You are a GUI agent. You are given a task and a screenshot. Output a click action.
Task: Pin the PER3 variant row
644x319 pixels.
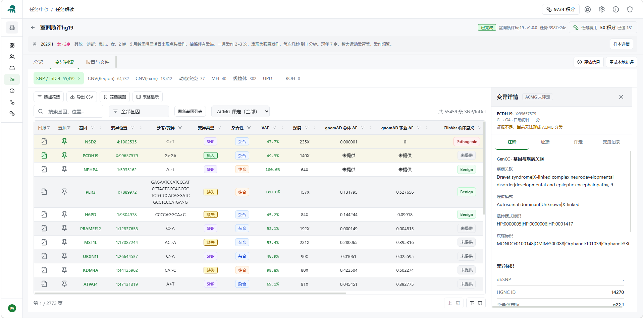[64, 192]
